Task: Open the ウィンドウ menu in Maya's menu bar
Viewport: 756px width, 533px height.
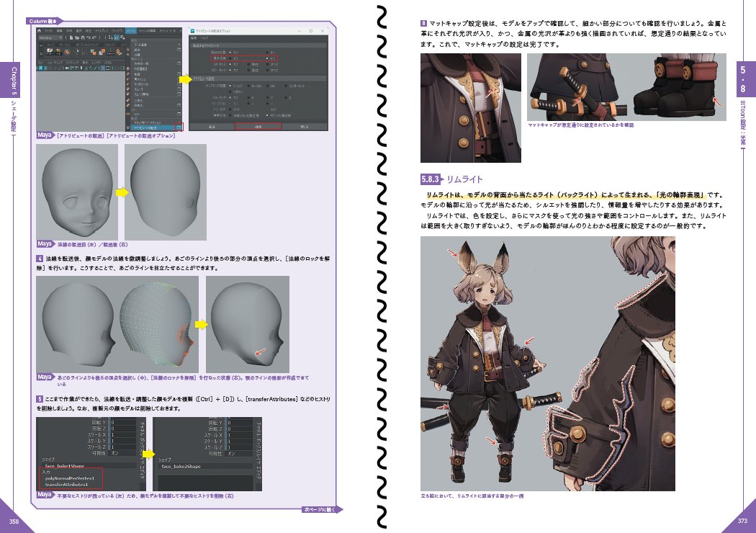Action: 115,31
